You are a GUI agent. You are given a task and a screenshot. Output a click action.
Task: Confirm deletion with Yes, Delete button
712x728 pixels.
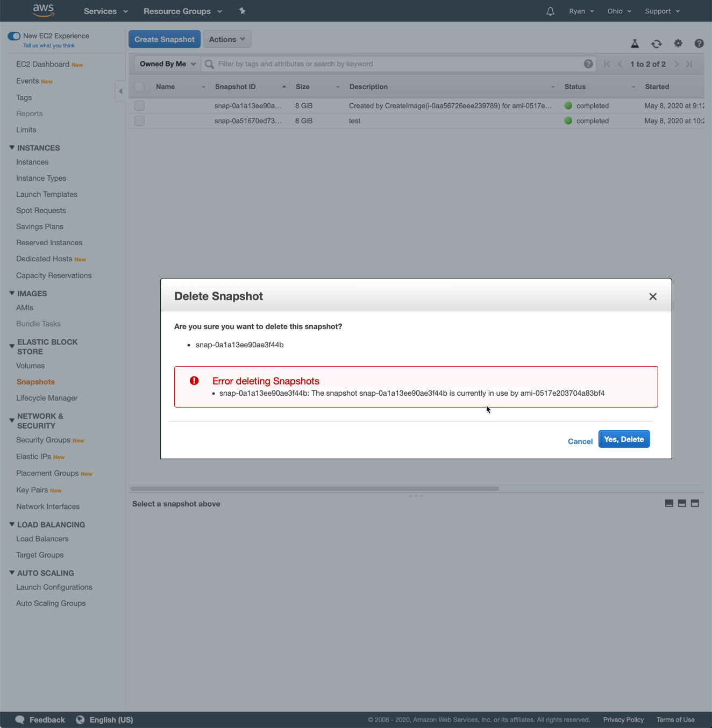point(624,439)
